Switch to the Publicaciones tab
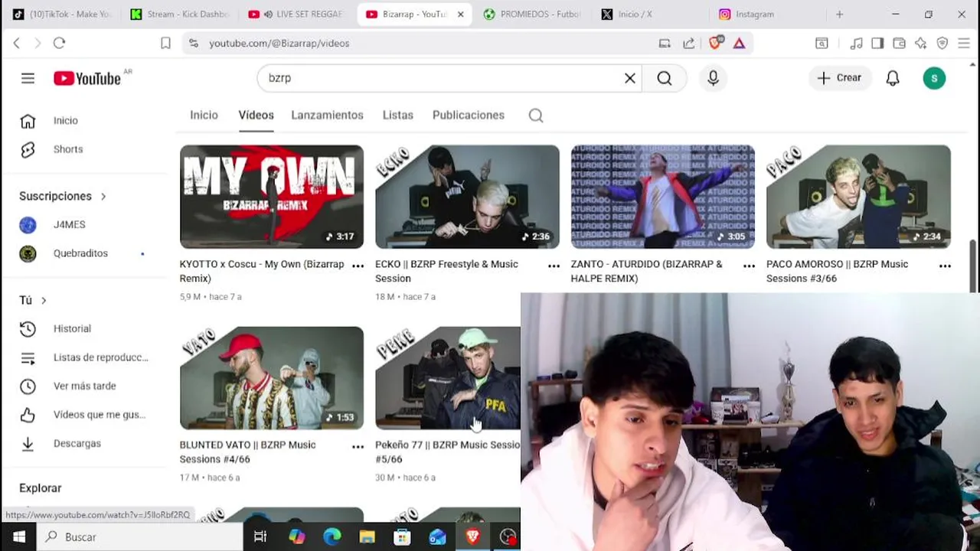 coord(469,115)
